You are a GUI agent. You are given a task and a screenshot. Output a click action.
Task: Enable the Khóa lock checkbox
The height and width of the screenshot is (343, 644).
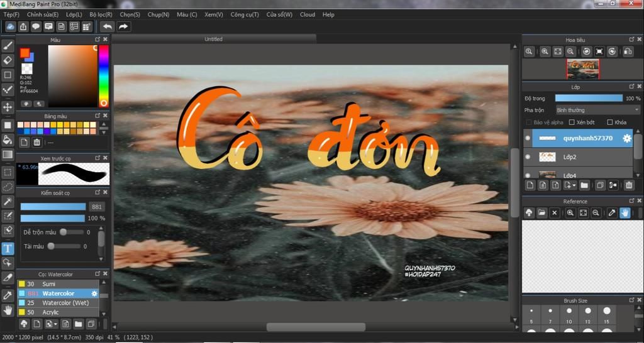click(610, 122)
